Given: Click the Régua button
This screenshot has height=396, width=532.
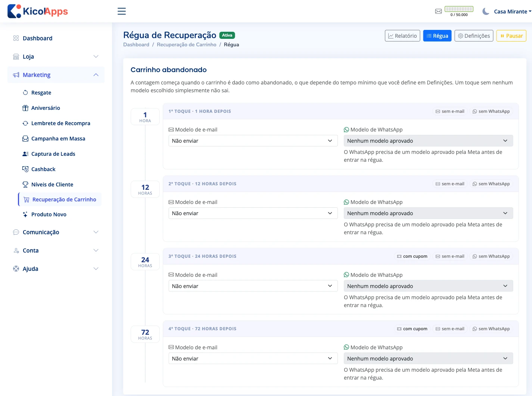Looking at the screenshot, I should pyautogui.click(x=437, y=36).
